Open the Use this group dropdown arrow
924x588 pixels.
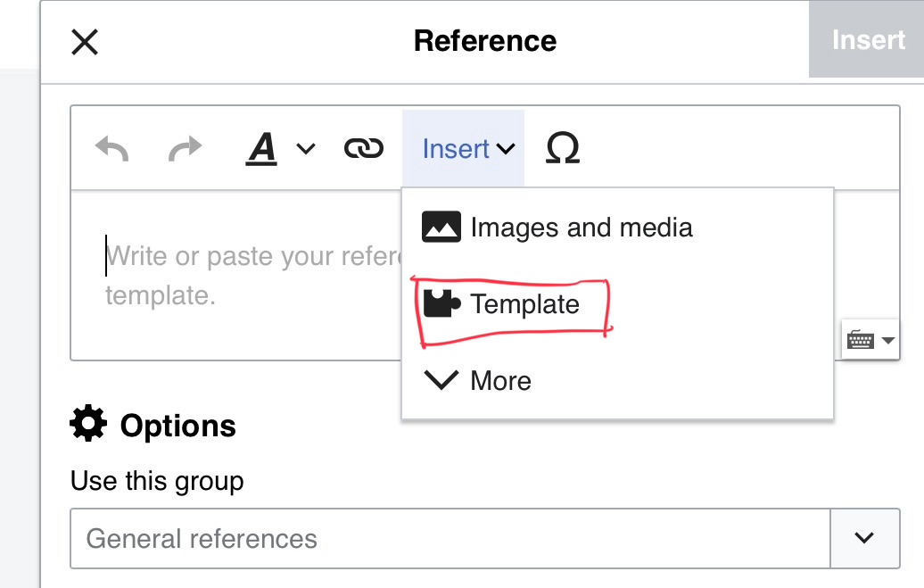tap(862, 538)
